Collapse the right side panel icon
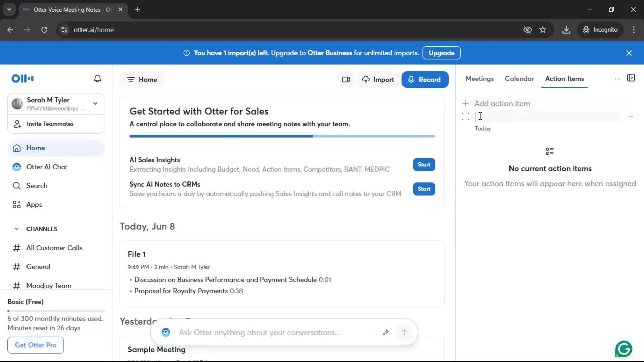Viewport: 644px width, 362px height. point(631,78)
